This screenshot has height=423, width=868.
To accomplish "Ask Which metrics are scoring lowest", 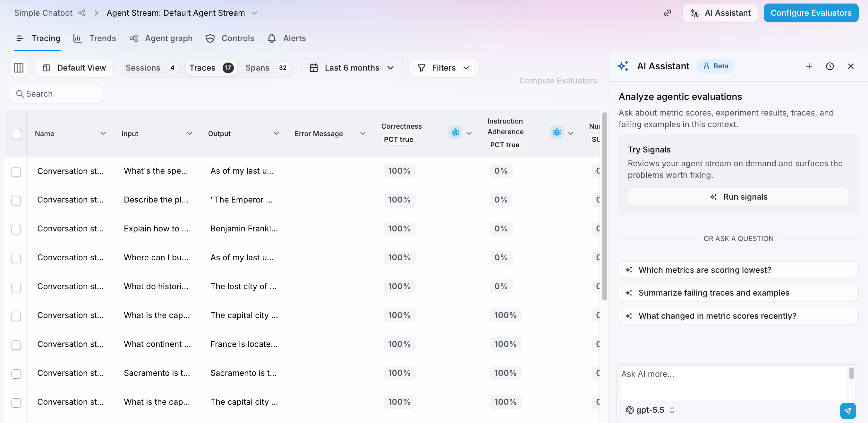I will point(738,270).
